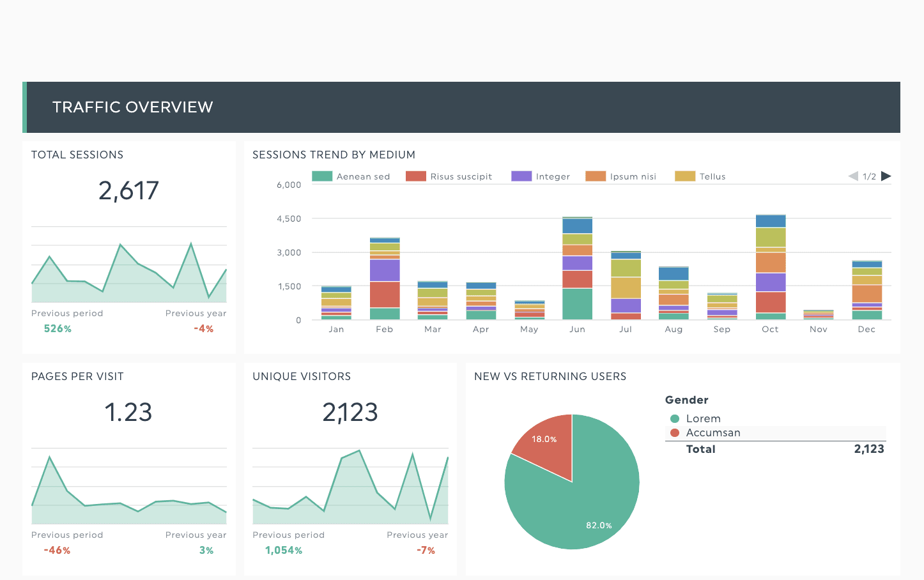Select the SESSIONS TREND BY MEDIUM title

[x=334, y=155]
